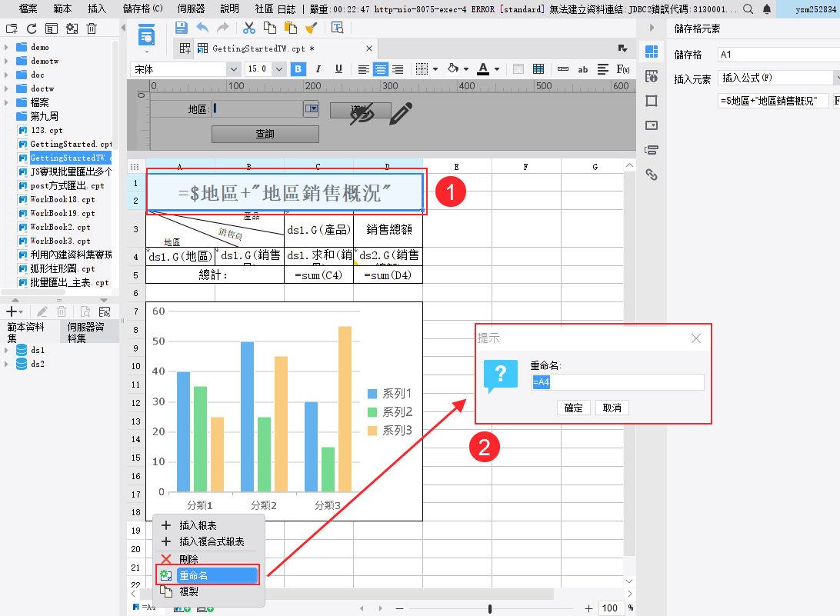840x616 pixels.
Task: Open the 檔案 menu
Action: (x=28, y=9)
